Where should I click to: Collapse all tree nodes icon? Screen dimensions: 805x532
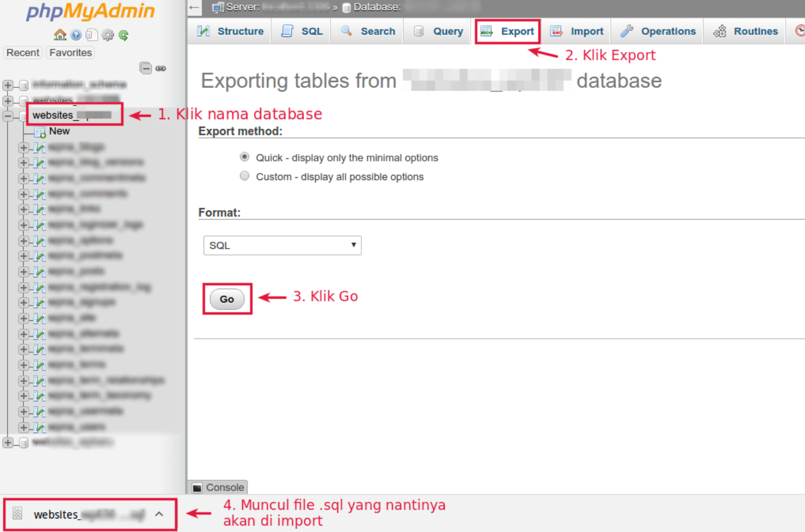click(x=146, y=68)
